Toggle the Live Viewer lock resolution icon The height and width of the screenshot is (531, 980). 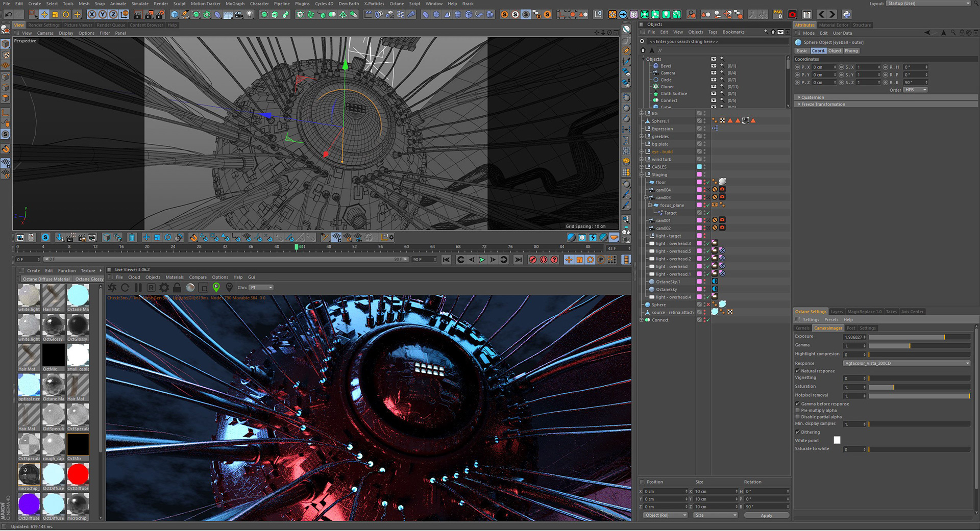click(177, 288)
